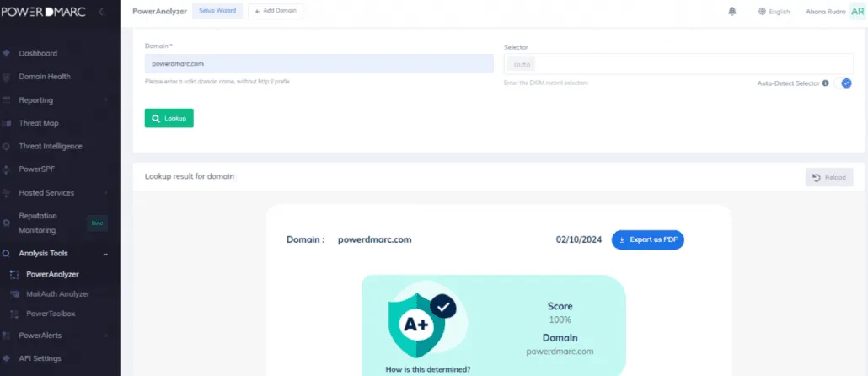This screenshot has width=868, height=376.
Task: Click the green Lookup button
Action: (169, 118)
